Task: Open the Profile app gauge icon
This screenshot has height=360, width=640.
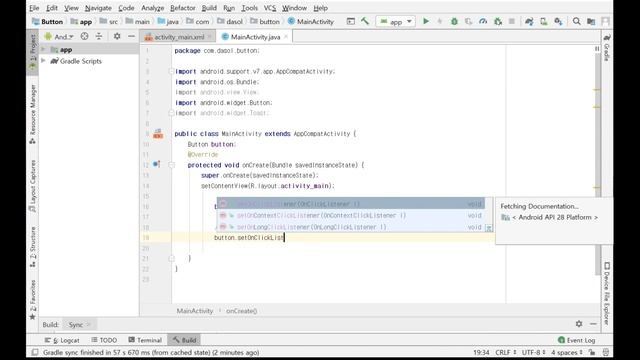Action: [483, 21]
